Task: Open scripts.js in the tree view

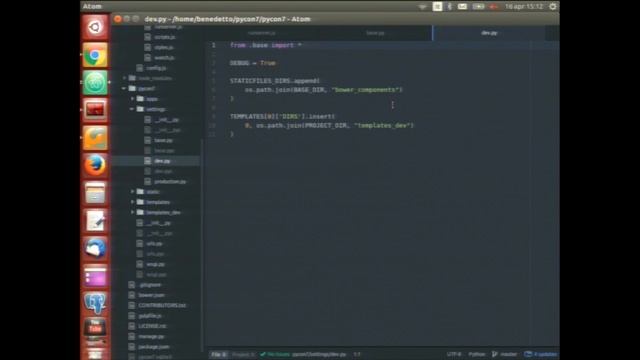Action: click(x=164, y=37)
